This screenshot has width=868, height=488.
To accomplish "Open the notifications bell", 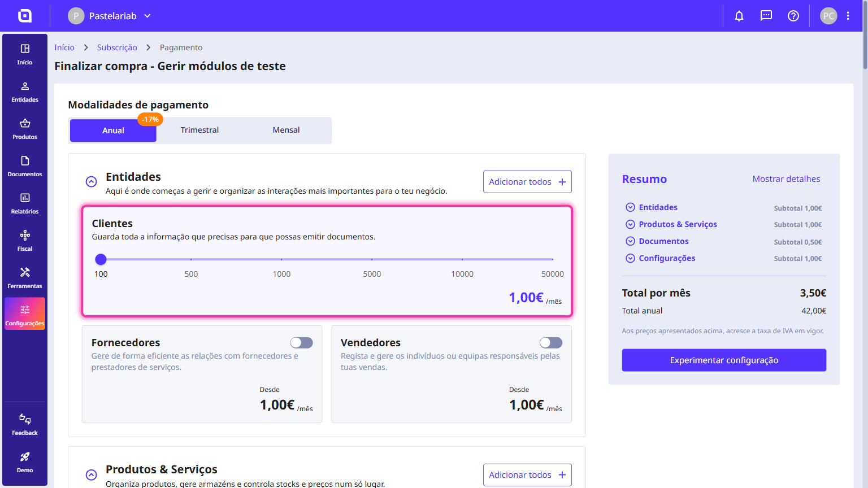I will [739, 16].
